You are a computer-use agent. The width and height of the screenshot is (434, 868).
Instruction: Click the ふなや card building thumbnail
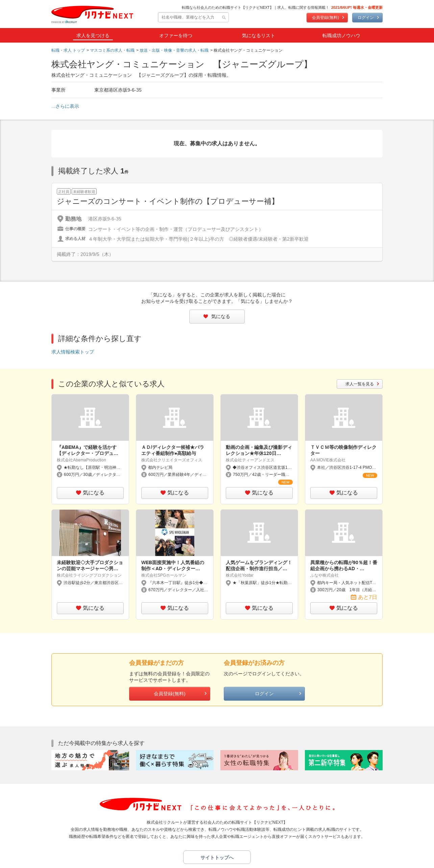(344, 533)
